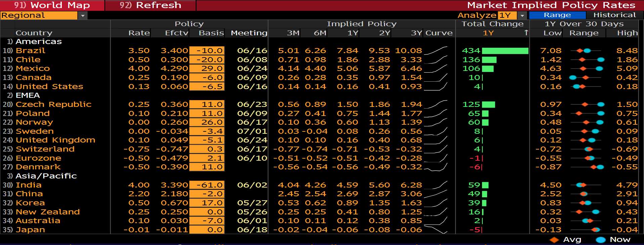Viewport: 644px width, 245px height.
Task: Click the orange Avg diamond in legend
Action: pyautogui.click(x=554, y=240)
